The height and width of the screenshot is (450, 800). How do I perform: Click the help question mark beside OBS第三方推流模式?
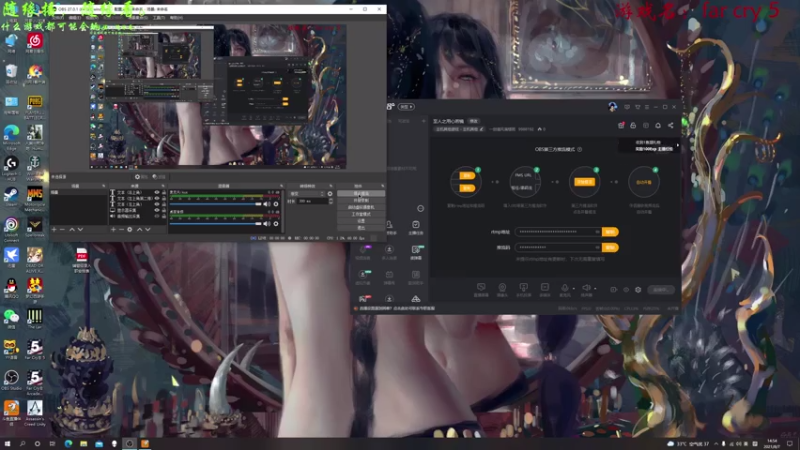pyautogui.click(x=580, y=149)
